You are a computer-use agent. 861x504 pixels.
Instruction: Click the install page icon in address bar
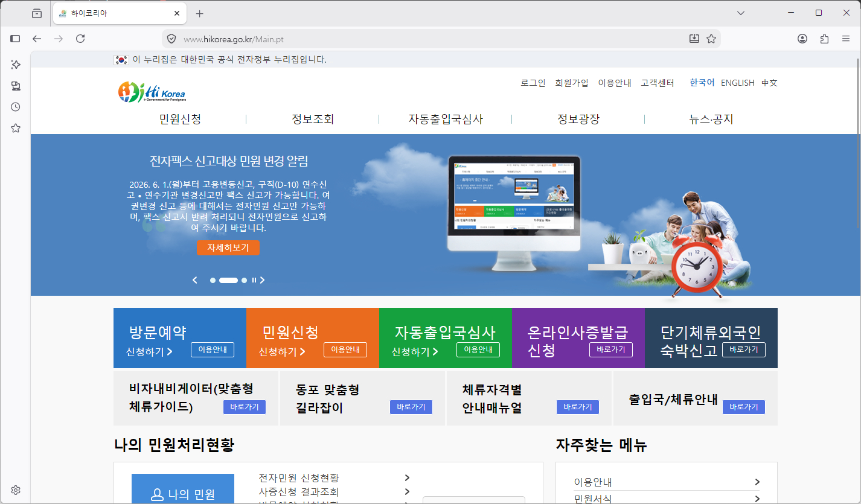coord(694,39)
